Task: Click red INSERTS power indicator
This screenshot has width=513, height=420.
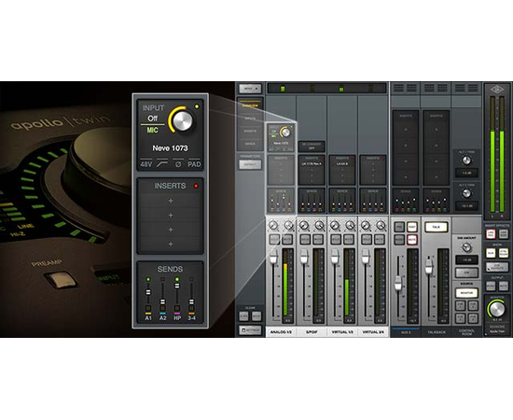Action: [x=196, y=186]
